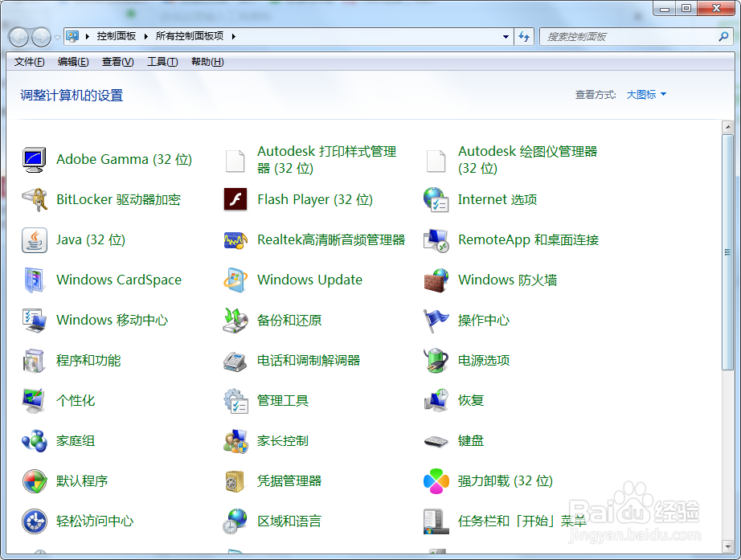Open the 编辑(E) menu
This screenshot has width=741, height=560.
click(73, 62)
